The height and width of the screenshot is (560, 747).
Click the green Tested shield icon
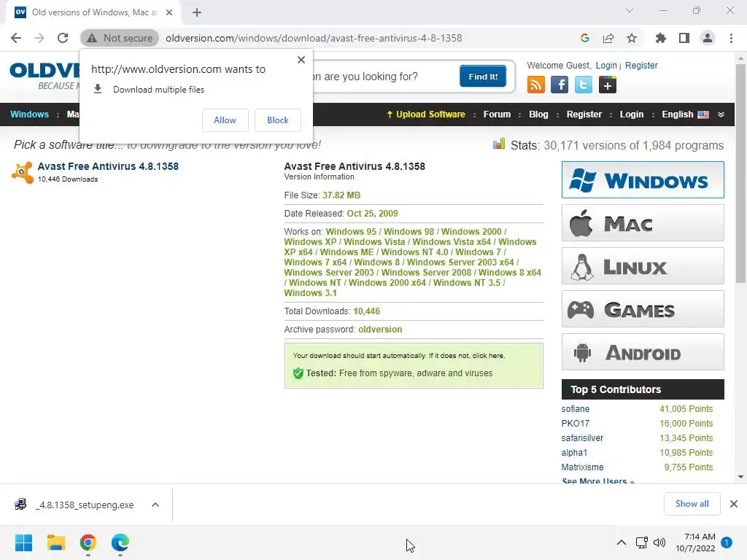298,373
